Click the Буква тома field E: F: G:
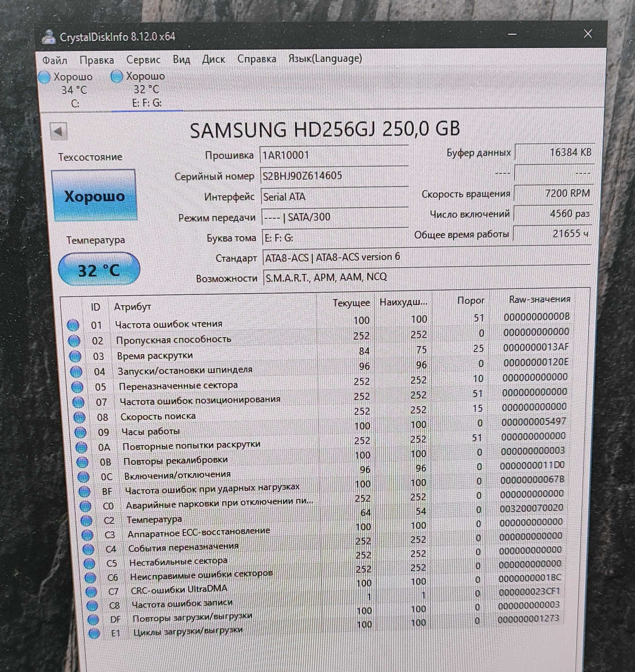This screenshot has height=672, width=635. coord(336,237)
